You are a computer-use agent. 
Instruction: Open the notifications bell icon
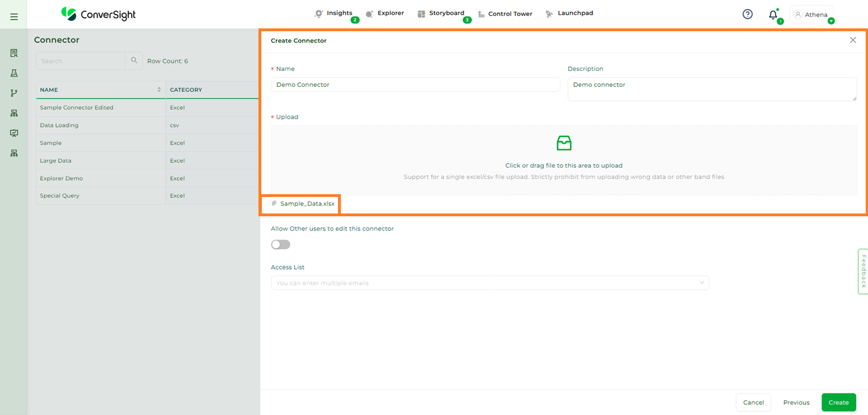tap(773, 15)
